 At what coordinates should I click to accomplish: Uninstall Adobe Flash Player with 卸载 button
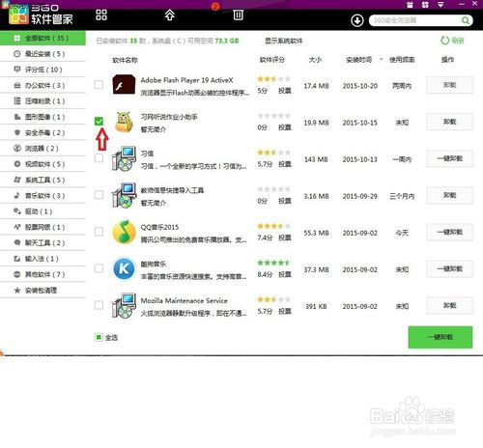[x=449, y=85]
